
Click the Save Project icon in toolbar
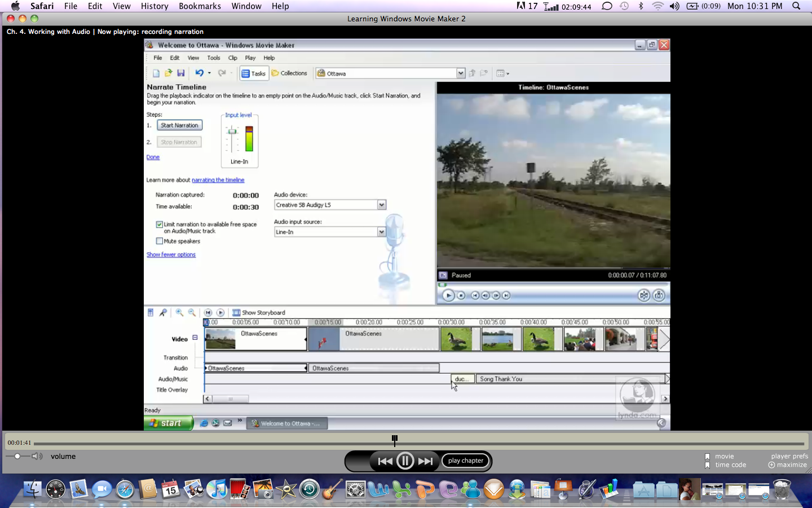pos(181,73)
